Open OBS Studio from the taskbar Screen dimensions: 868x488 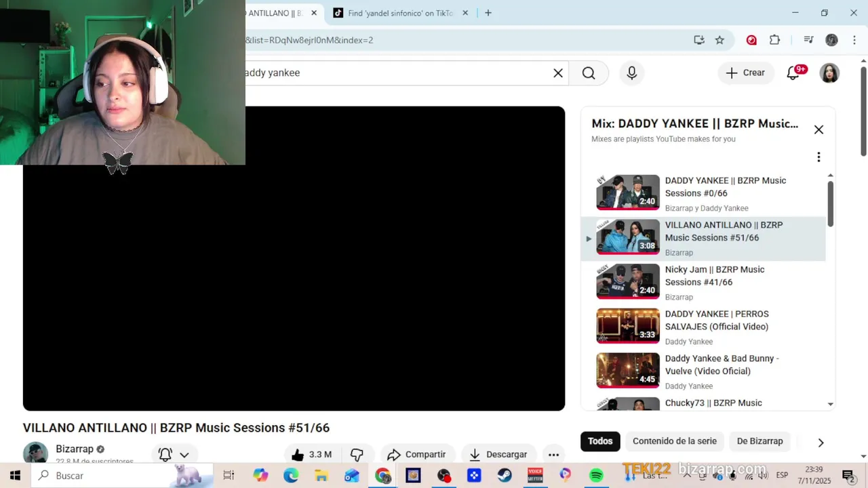tap(443, 476)
